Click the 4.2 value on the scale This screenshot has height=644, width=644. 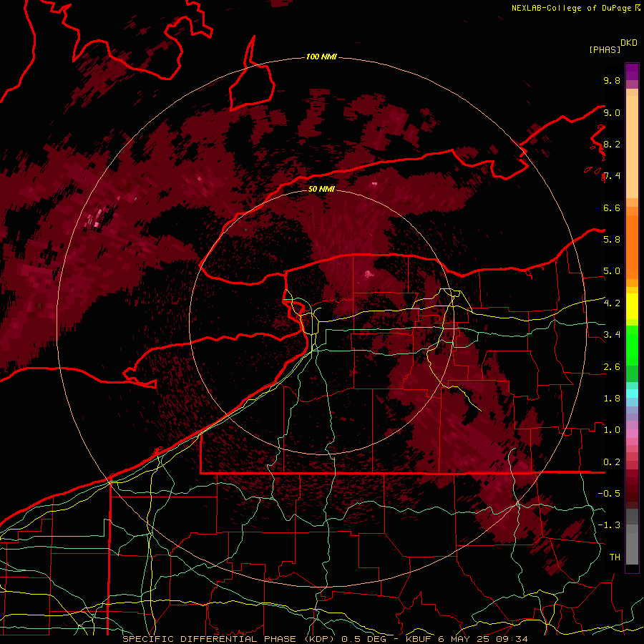612,303
